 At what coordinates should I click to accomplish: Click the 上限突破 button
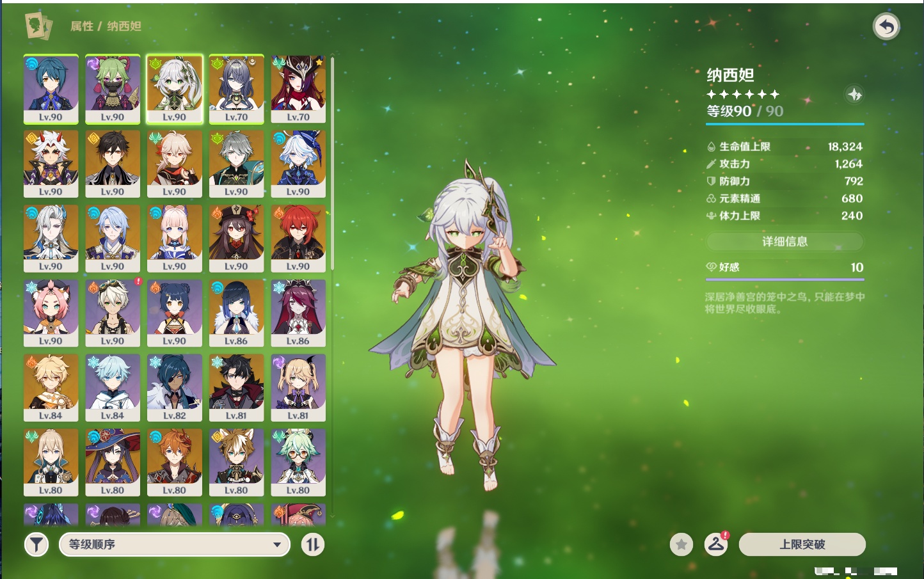(802, 544)
